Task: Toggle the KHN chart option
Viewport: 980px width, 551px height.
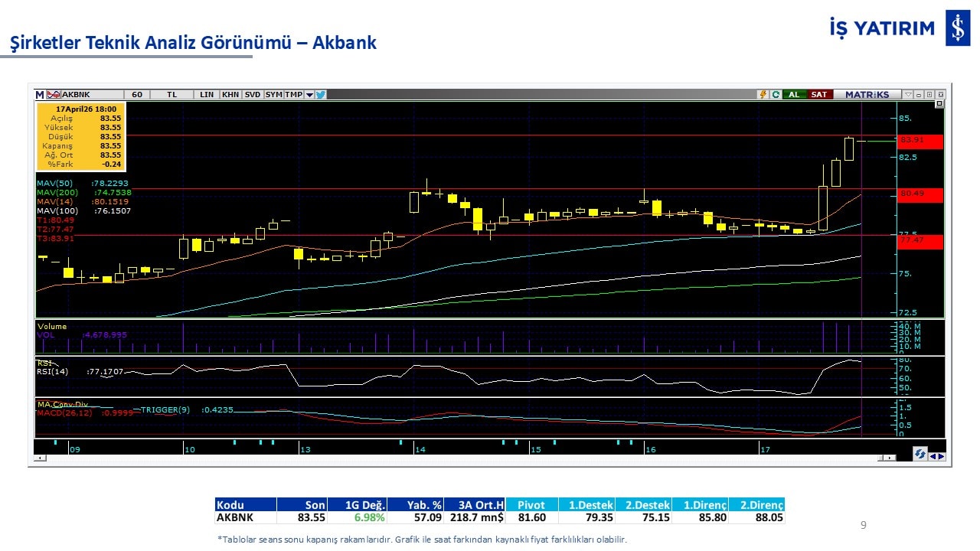Action: (230, 95)
